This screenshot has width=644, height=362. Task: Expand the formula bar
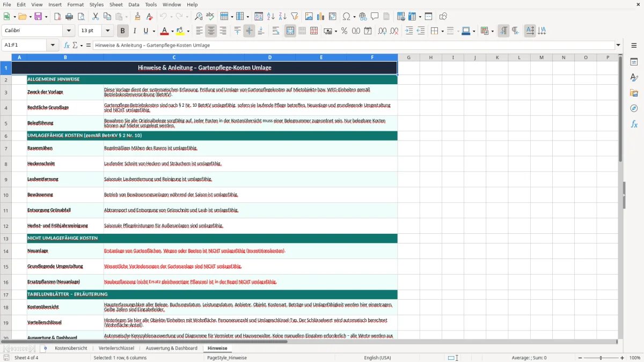point(619,46)
